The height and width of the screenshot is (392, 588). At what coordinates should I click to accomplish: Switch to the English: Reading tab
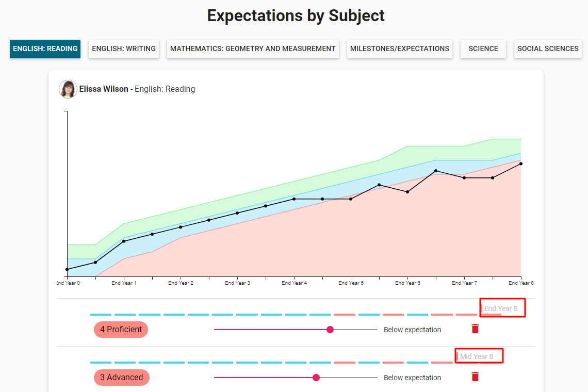pos(45,49)
